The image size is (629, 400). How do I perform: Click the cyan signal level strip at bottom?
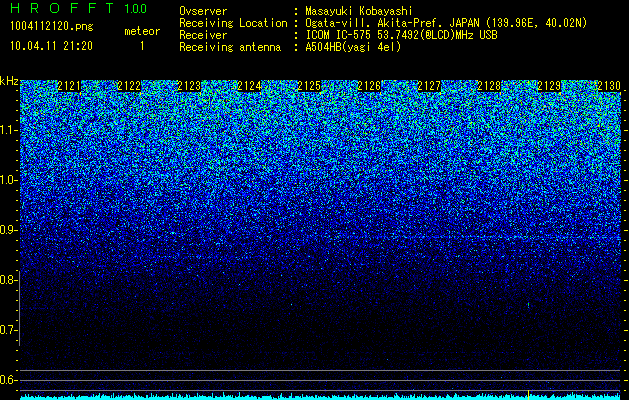click(320, 397)
